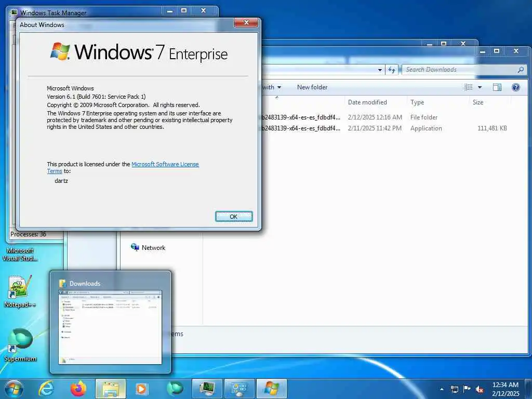Image resolution: width=532 pixels, height=399 pixels.
Task: Close the About Windows dialog with the X
Action: [x=246, y=23]
